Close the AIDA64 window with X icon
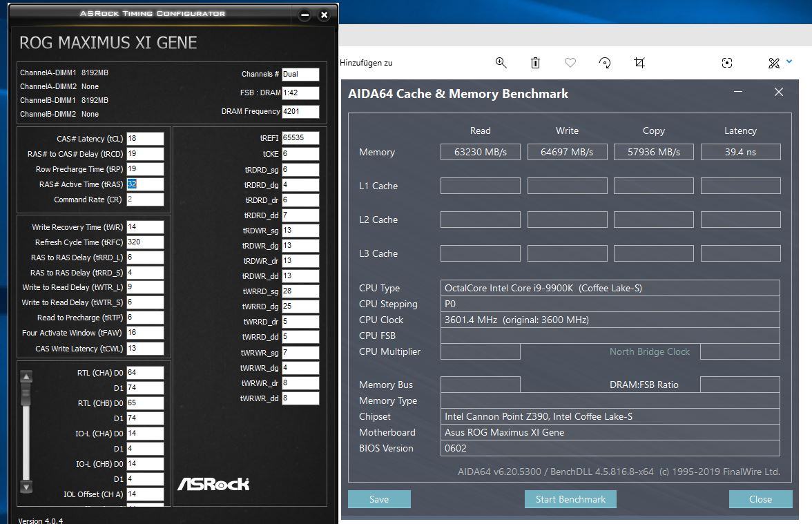The image size is (812, 524). pos(778,92)
